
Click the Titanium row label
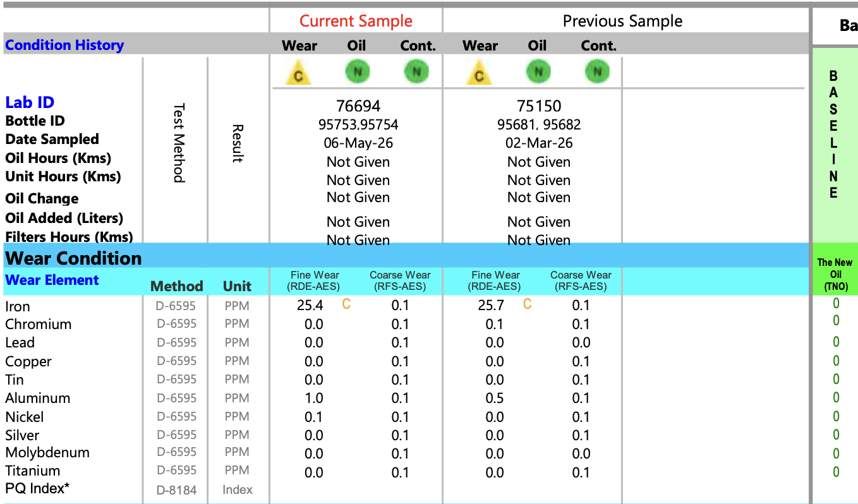tap(33, 471)
